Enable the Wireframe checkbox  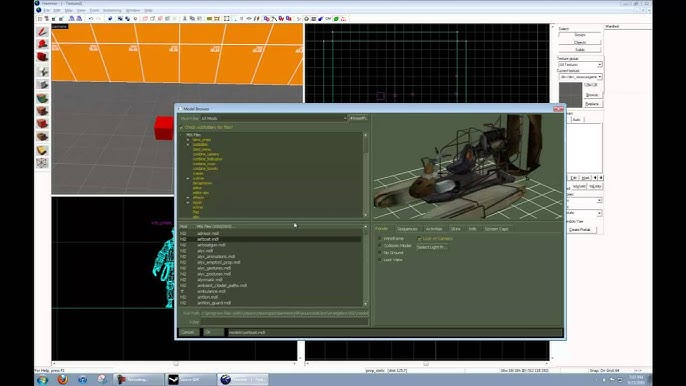(379, 239)
